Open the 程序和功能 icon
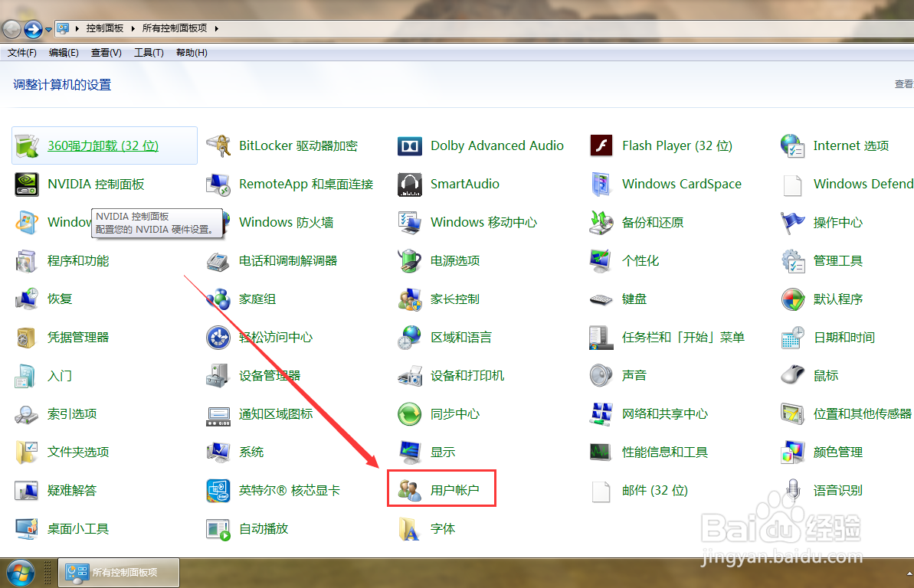914x588 pixels. 27,261
